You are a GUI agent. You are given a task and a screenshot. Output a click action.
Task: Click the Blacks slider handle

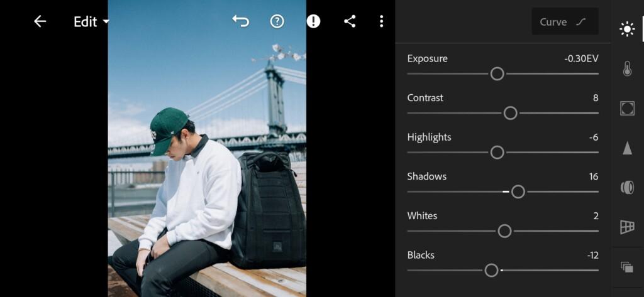(x=491, y=271)
